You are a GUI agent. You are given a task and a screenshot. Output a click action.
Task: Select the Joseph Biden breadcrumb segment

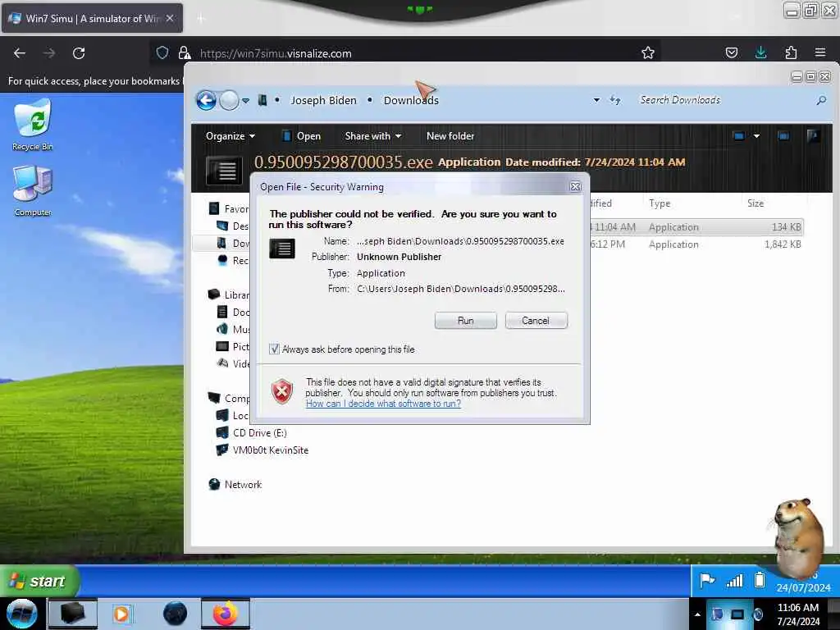click(323, 100)
